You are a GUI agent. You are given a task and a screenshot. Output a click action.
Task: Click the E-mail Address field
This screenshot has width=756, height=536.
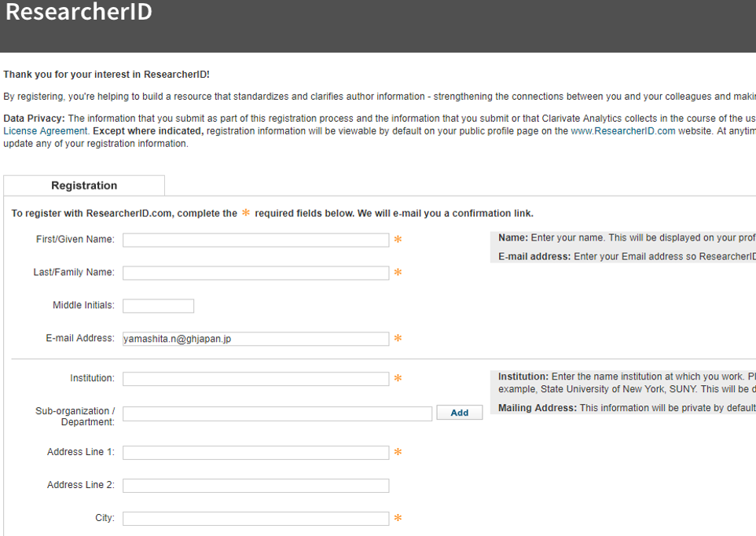(255, 339)
